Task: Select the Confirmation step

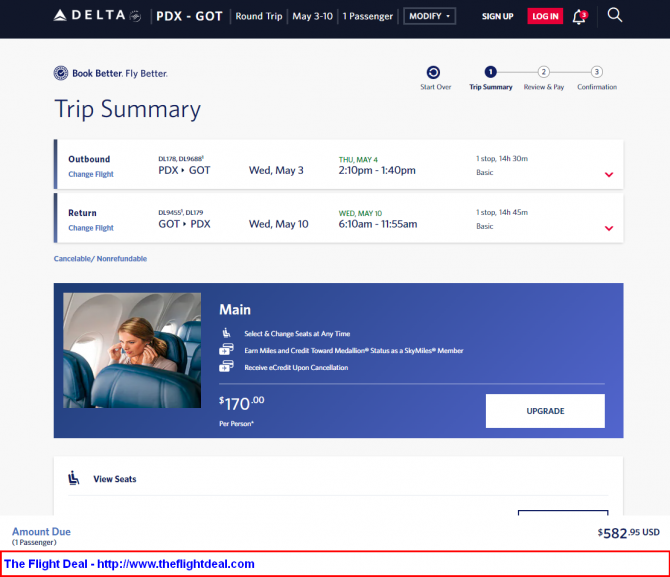Action: pos(597,78)
